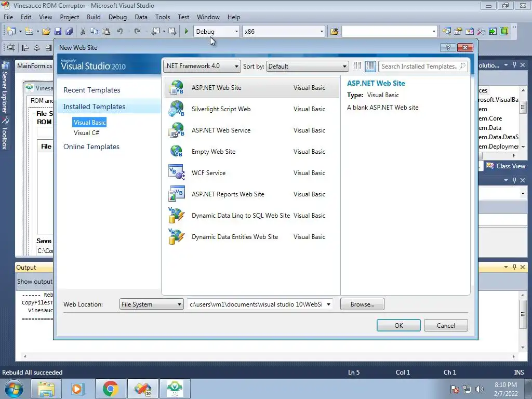The width and height of the screenshot is (532, 399).
Task: Open the Project menu
Action: click(69, 17)
